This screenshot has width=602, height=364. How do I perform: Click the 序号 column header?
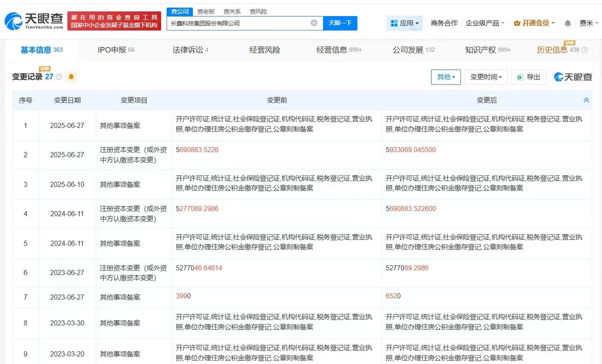pyautogui.click(x=25, y=100)
